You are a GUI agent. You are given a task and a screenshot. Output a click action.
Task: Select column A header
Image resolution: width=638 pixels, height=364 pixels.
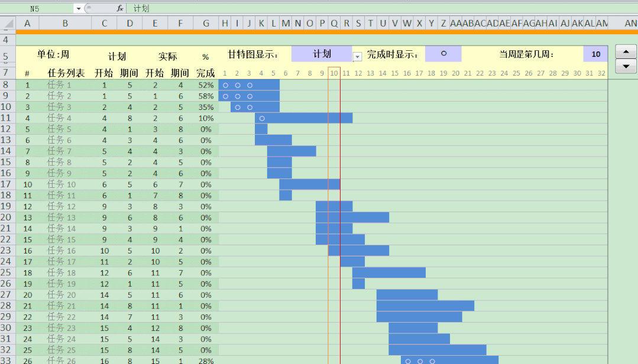pyautogui.click(x=27, y=23)
